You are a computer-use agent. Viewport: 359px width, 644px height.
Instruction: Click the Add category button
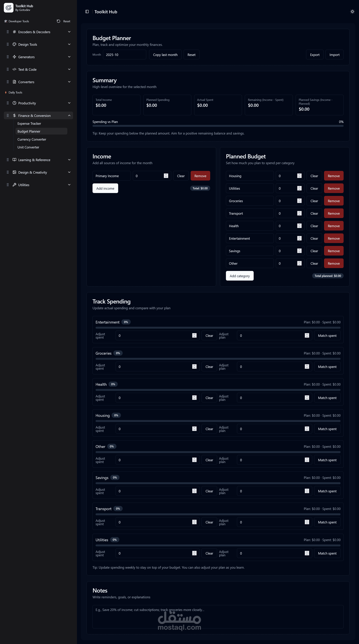point(240,276)
